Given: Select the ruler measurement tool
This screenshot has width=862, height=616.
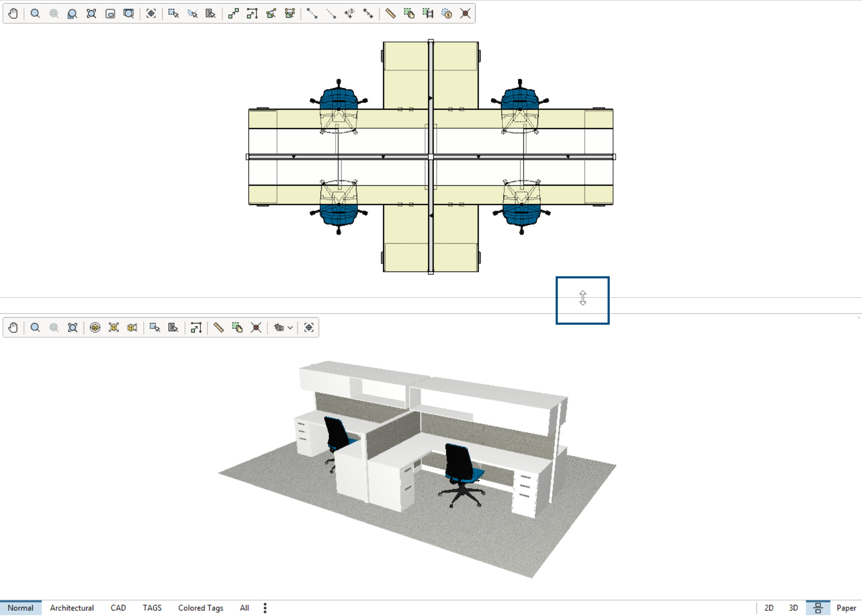Looking at the screenshot, I should [391, 13].
